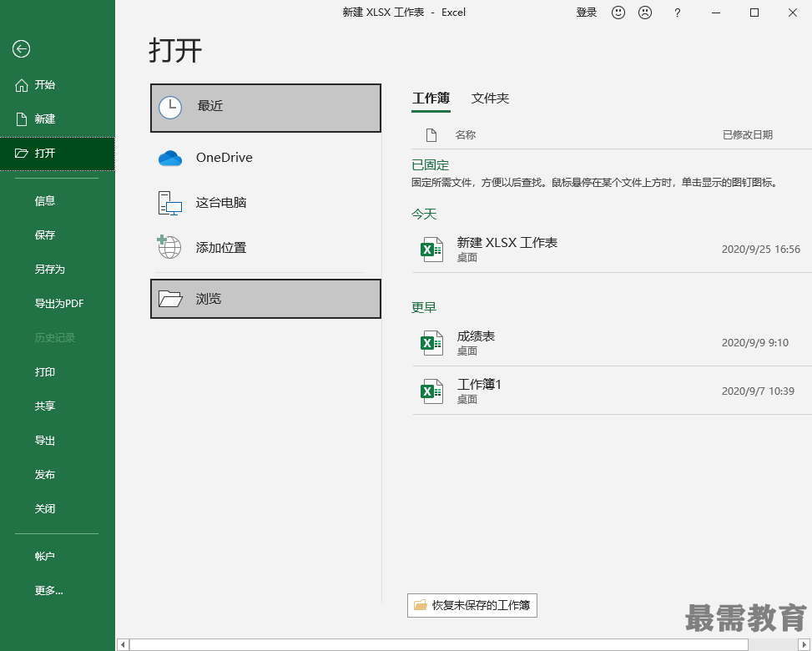Select 导出 in the sidebar

tap(45, 441)
